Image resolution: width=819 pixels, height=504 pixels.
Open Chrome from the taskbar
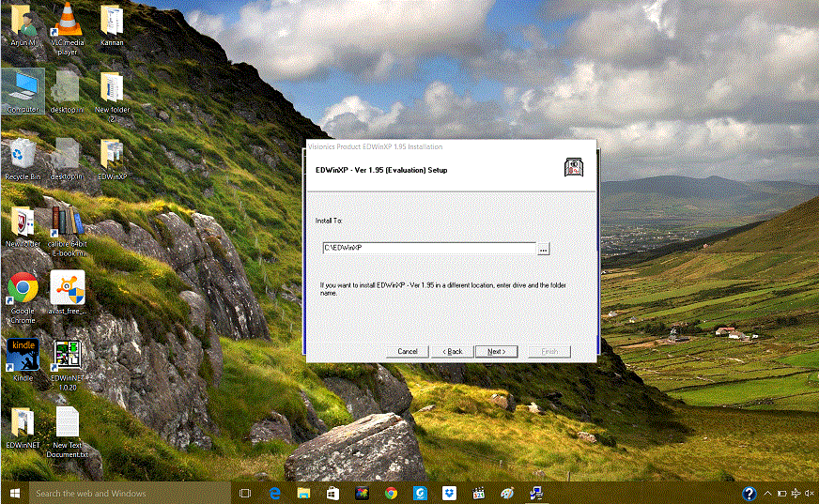coord(391,493)
